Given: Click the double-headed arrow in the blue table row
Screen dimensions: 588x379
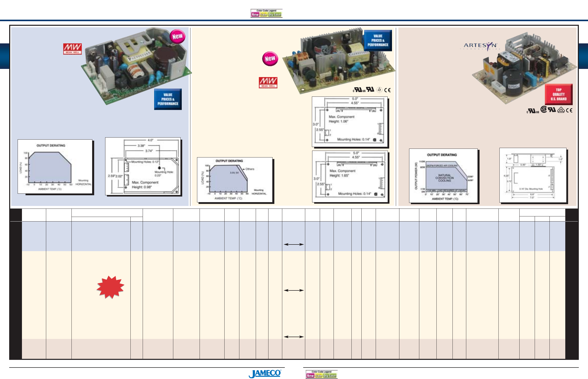Looking at the screenshot, I should click(294, 244).
